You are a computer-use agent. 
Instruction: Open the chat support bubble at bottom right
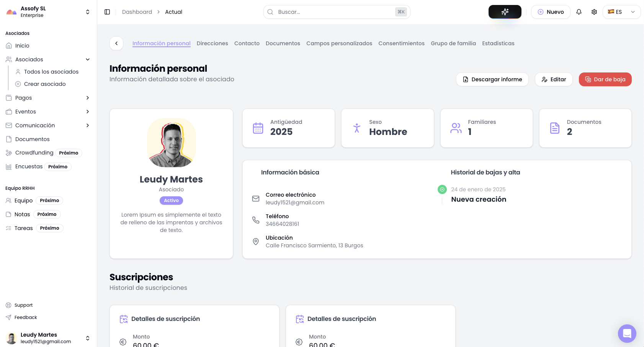coord(627,334)
